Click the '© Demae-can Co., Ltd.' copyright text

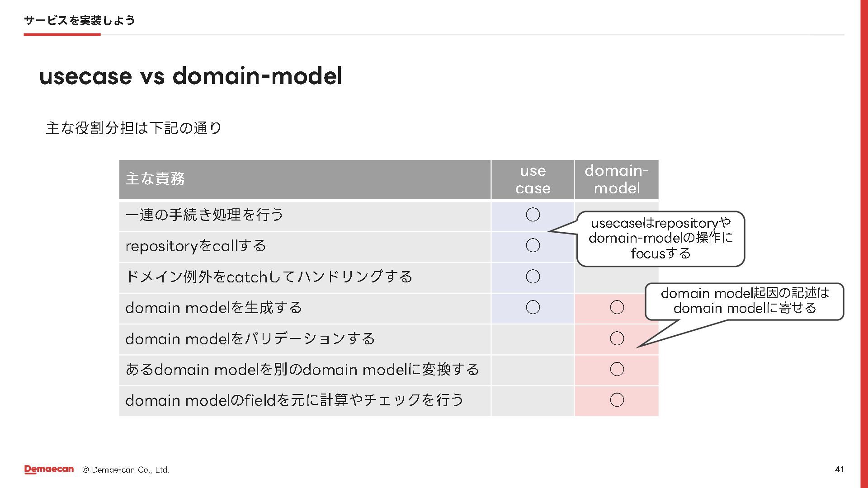(126, 470)
